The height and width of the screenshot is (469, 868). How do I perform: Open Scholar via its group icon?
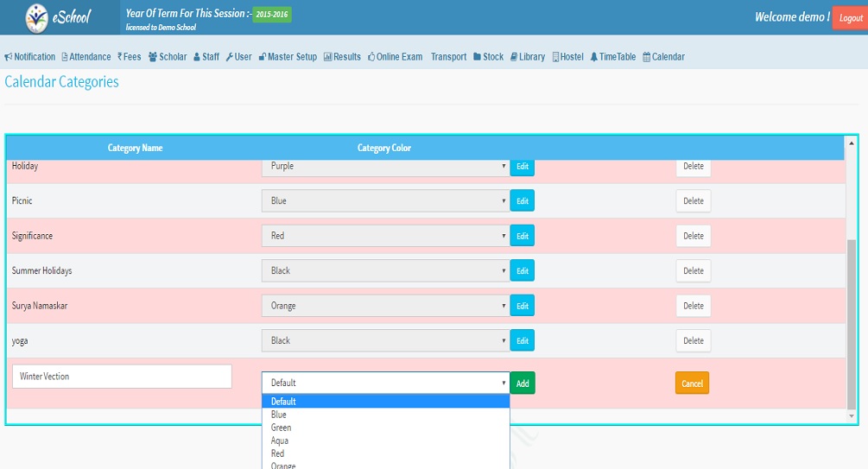(x=153, y=57)
